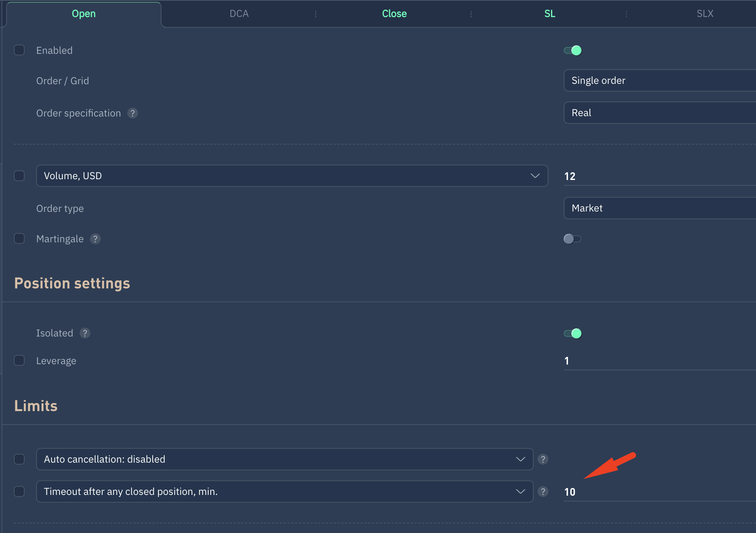Viewport: 756px width, 533px height.
Task: Click chevron arrow on Volume, USD dropdown
Action: (x=535, y=176)
